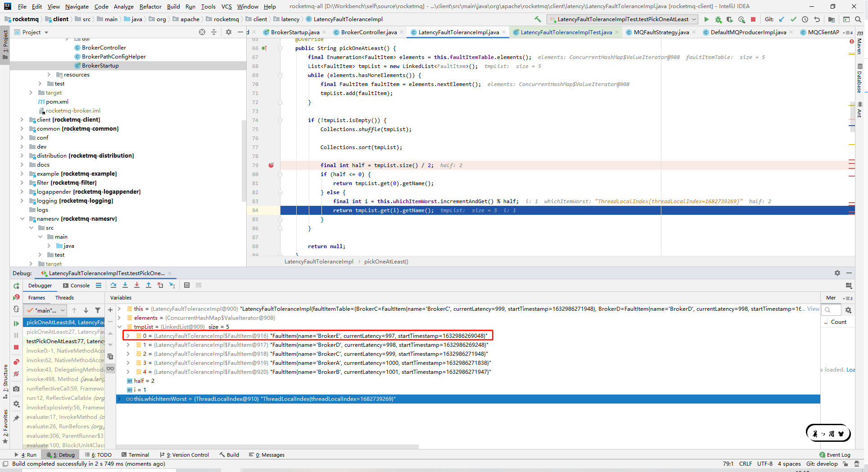Switch to Threads tab
Screen dimensions: 868x472
click(64, 298)
